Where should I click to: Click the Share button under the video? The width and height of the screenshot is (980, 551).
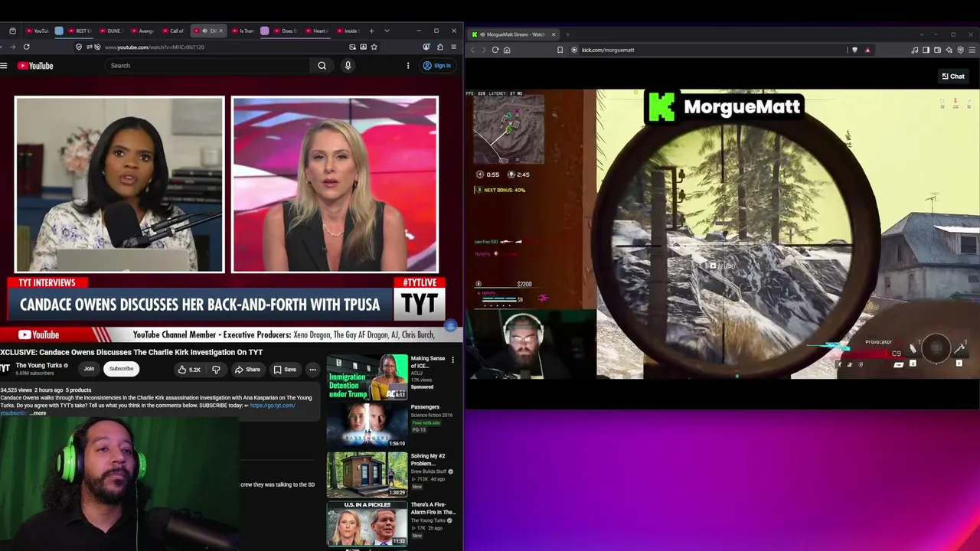point(247,370)
